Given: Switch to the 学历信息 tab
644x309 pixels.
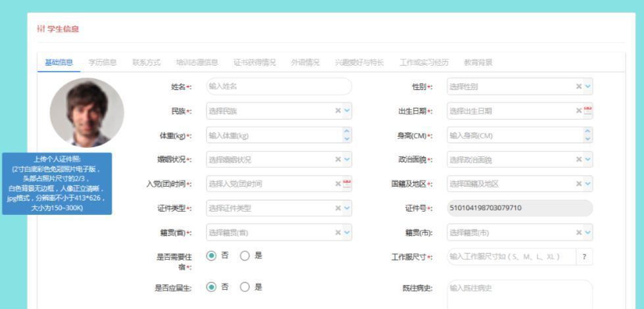Looking at the screenshot, I should [103, 62].
